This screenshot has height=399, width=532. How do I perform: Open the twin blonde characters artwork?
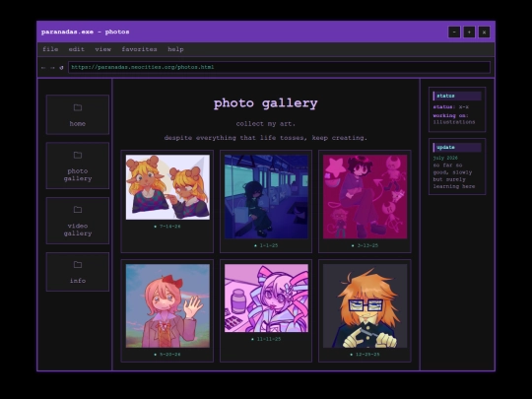click(x=167, y=187)
